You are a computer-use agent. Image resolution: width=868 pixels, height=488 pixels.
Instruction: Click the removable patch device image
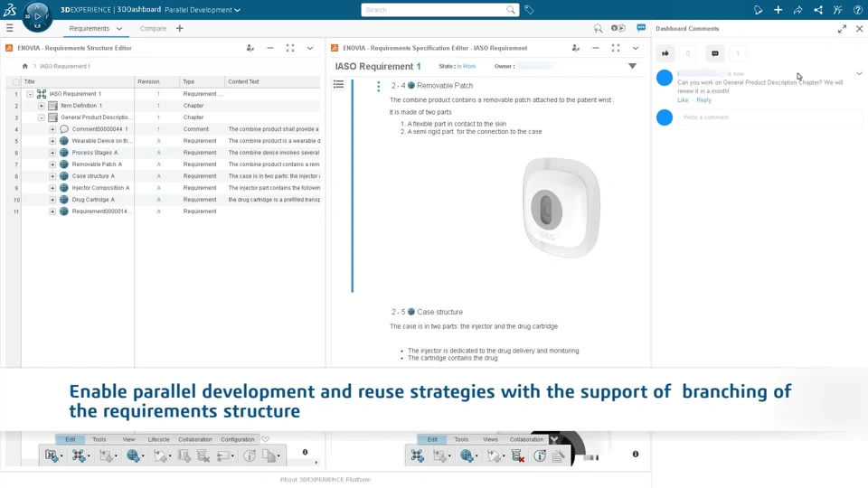[561, 208]
